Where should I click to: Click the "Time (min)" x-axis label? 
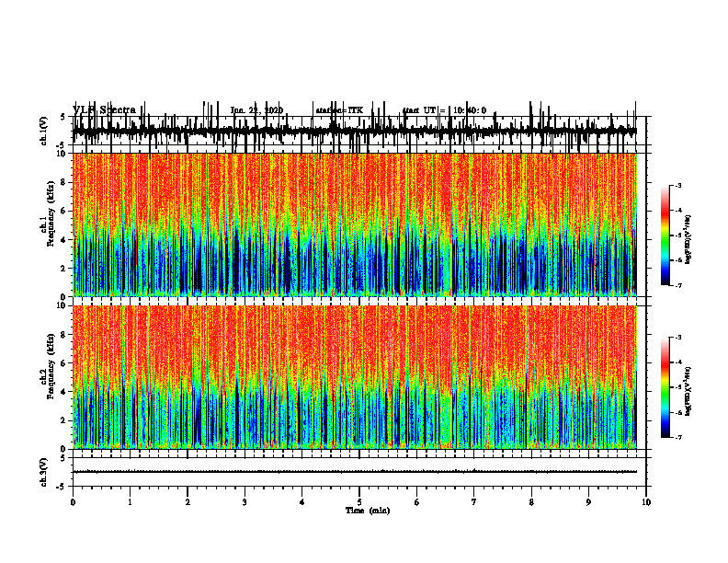click(368, 511)
